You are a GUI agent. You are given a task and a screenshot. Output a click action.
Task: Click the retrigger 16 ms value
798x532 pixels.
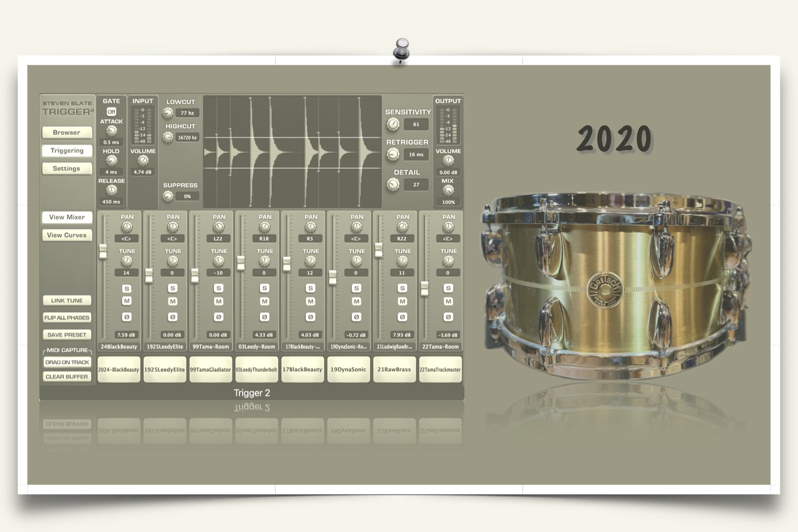416,155
